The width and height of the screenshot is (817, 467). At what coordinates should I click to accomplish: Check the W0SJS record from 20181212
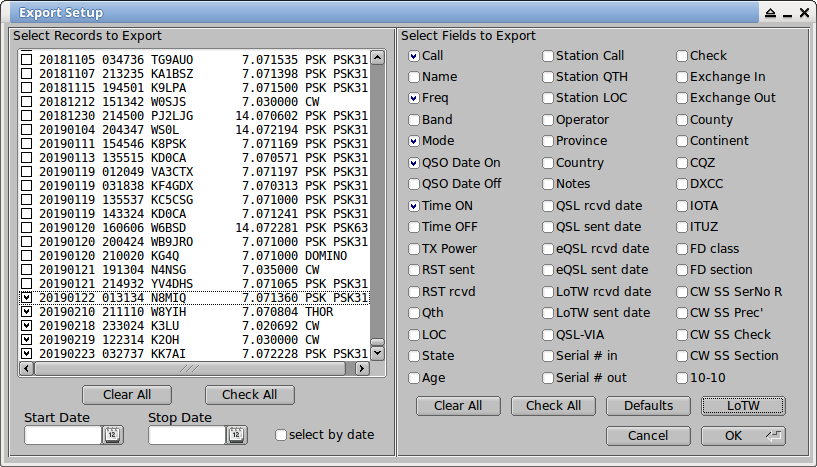pos(26,102)
